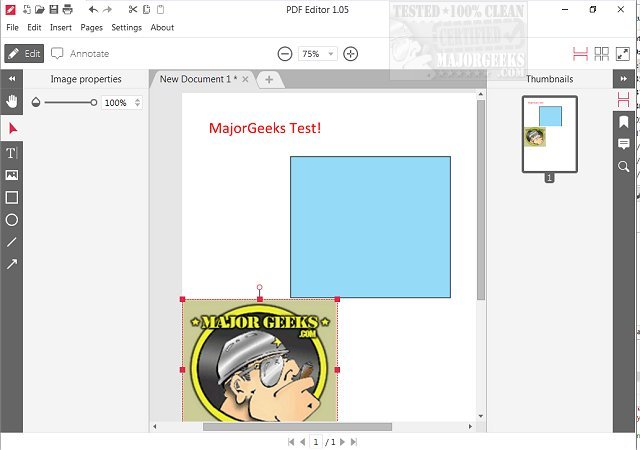Open the Edit menu
Viewport: 640px width, 450px height.
34,27
